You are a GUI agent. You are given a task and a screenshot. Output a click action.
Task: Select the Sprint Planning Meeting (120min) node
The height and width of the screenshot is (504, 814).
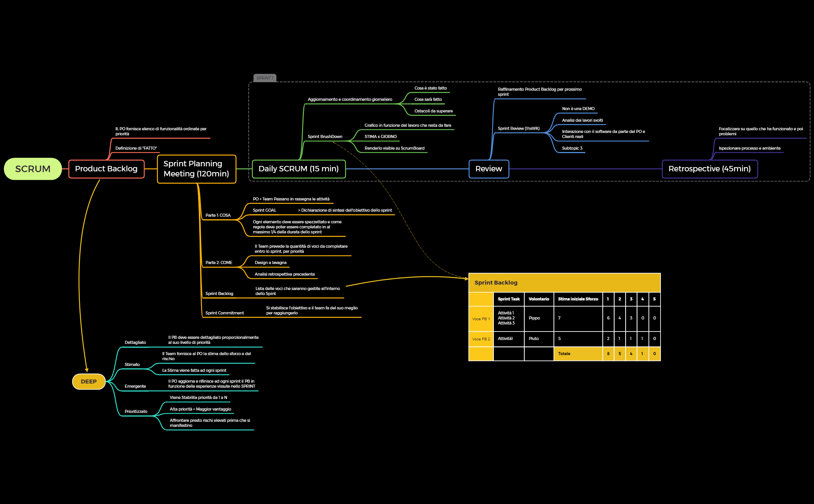[x=196, y=169]
